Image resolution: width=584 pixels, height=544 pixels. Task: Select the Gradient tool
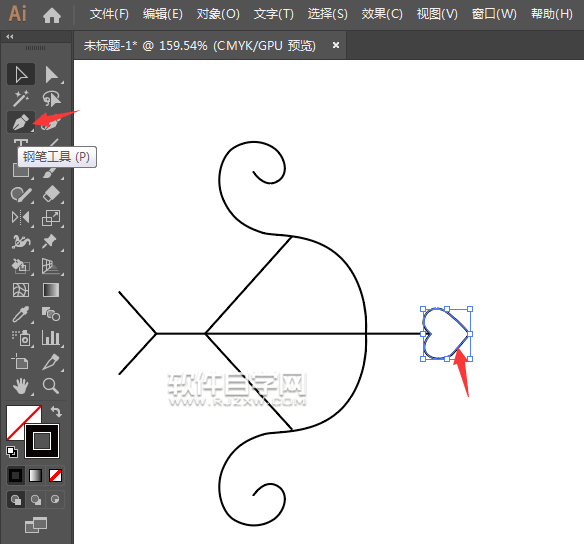click(51, 290)
